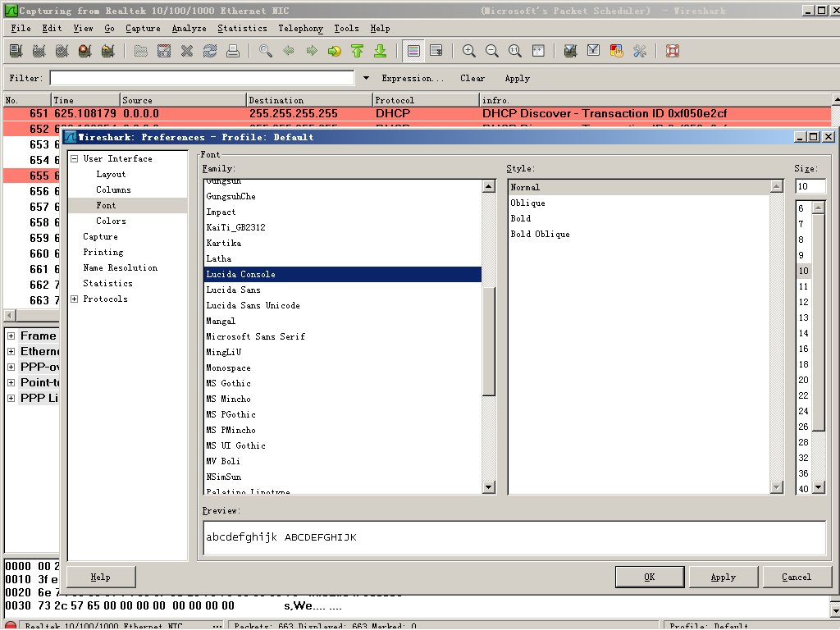Screen dimensions: 840x630
Task: Choose Lucida Sans Unicode font family
Action: (343, 305)
